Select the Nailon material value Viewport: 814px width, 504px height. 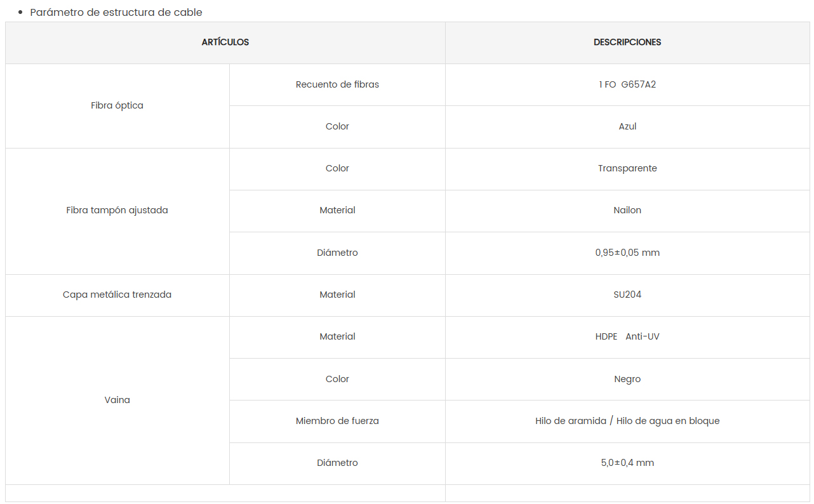click(x=627, y=211)
